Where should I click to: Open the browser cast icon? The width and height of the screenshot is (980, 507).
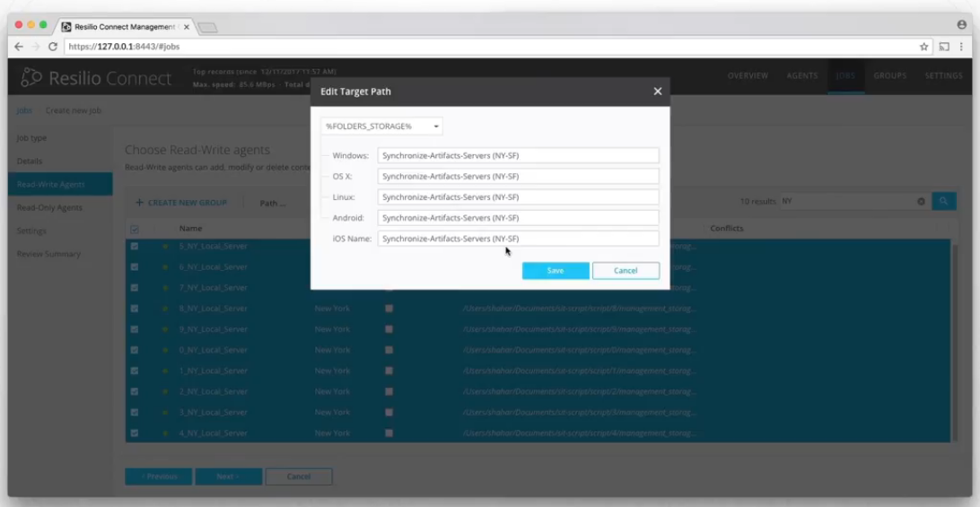tap(944, 47)
